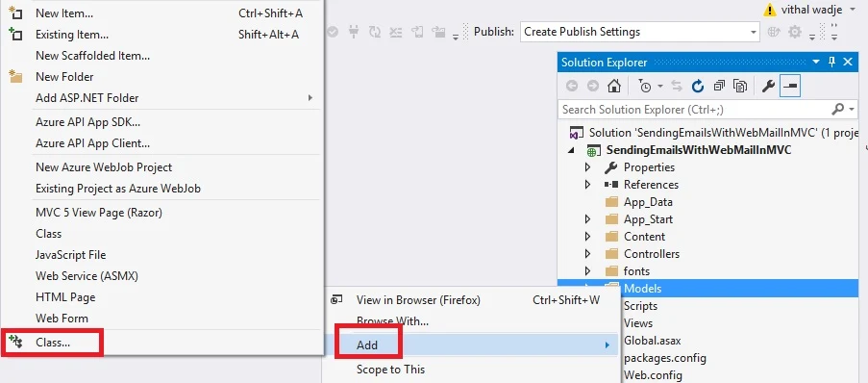The height and width of the screenshot is (383, 868).
Task: Pin the Solution Explorer panel
Action: [x=832, y=63]
